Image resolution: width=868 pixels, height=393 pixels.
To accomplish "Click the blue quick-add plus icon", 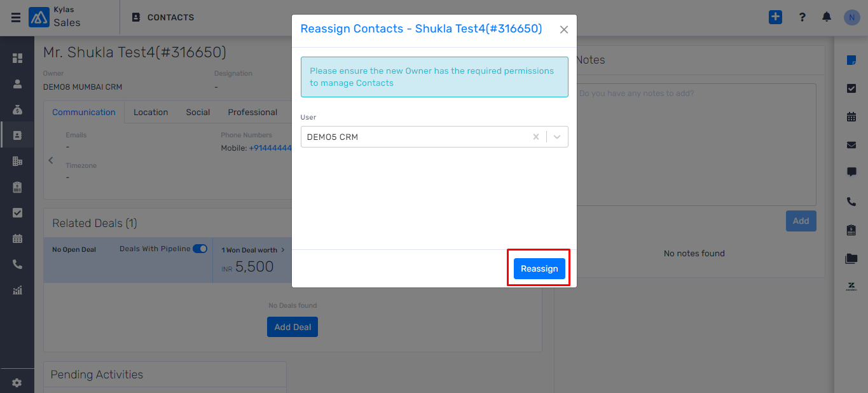I will pyautogui.click(x=775, y=17).
